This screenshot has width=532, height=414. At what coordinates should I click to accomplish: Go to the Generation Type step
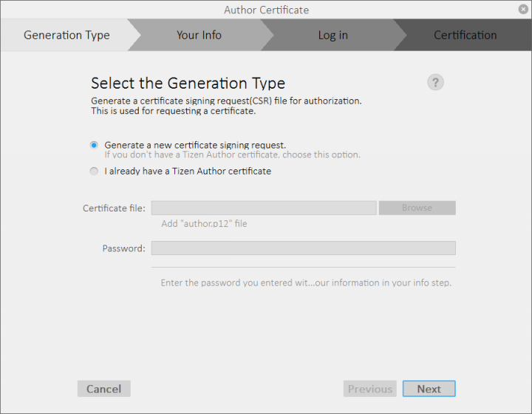coord(66,35)
